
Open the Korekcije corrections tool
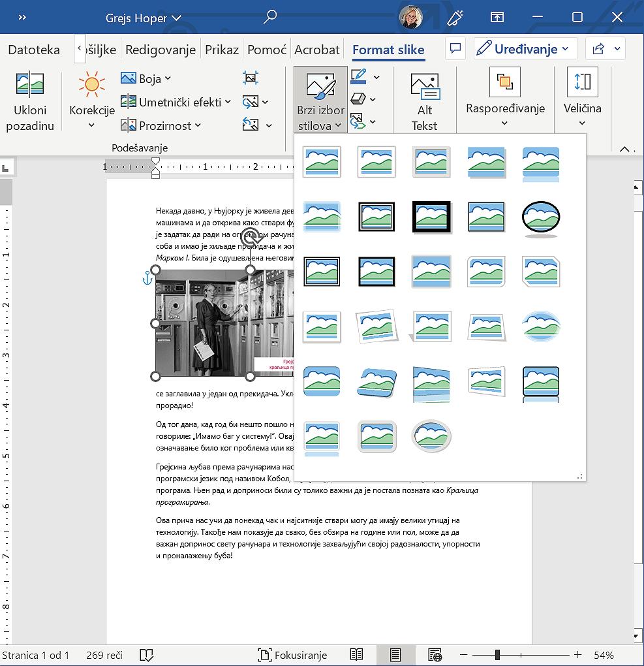[91, 85]
